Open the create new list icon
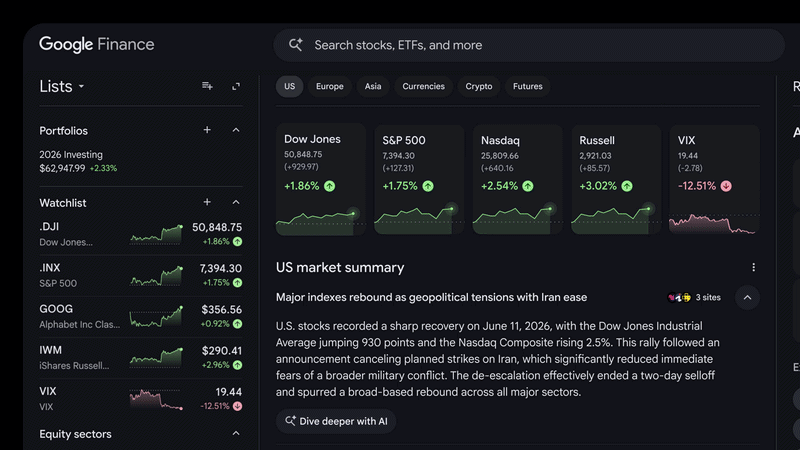 pyautogui.click(x=207, y=86)
